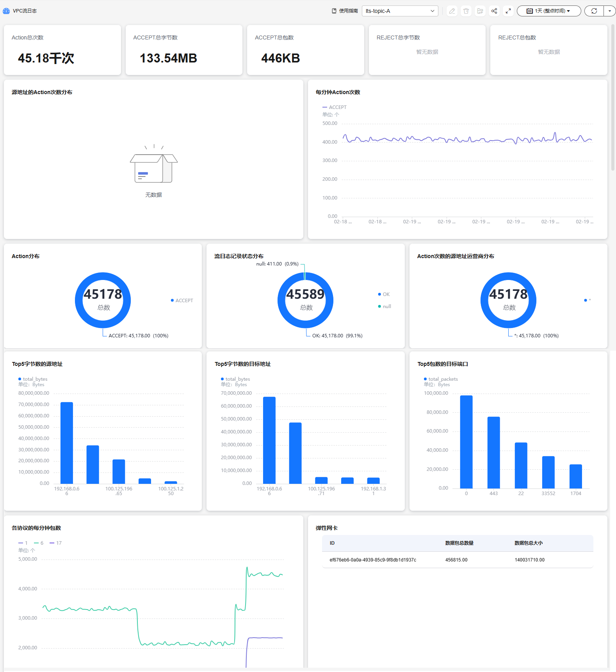Expand the auto-refresh interval dropdown arrow
Viewport: 616px width, 672px height.
pos(610,11)
